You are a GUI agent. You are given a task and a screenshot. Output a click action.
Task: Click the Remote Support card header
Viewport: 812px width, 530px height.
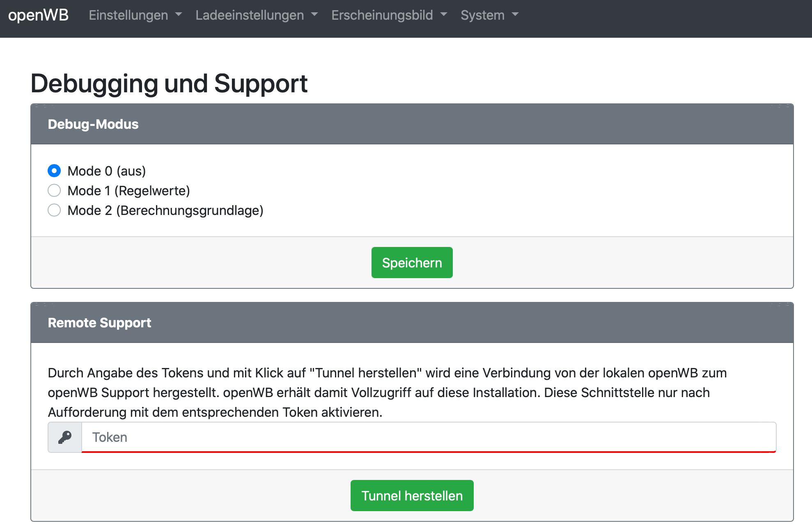coord(412,322)
